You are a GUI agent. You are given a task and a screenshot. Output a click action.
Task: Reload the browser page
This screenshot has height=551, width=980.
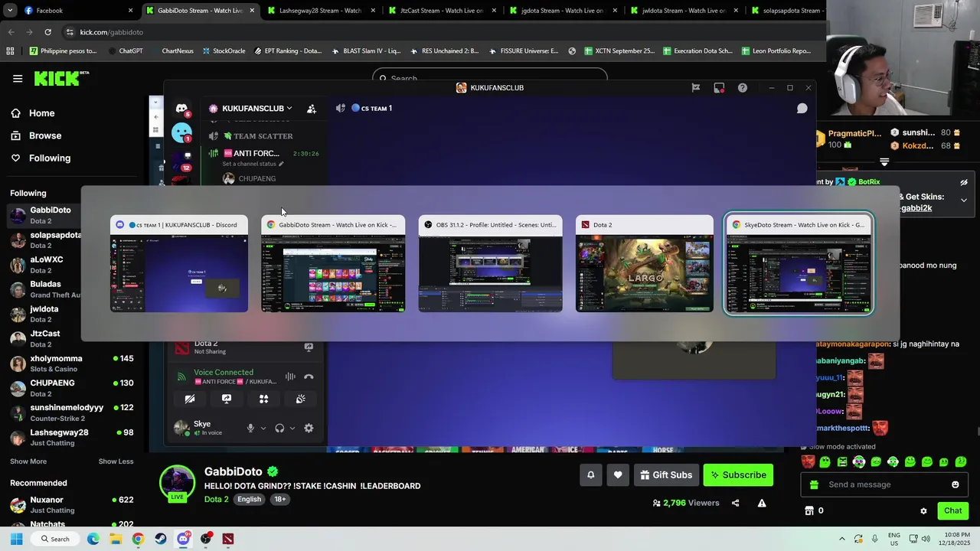click(47, 32)
